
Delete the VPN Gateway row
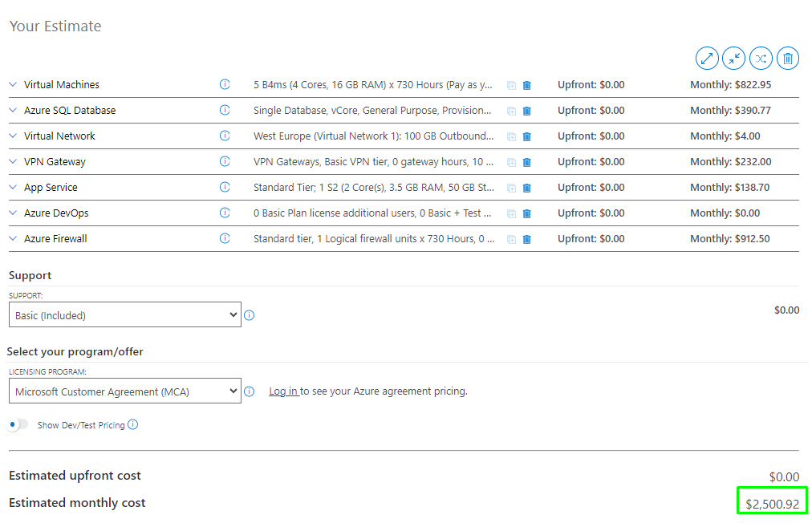point(526,162)
